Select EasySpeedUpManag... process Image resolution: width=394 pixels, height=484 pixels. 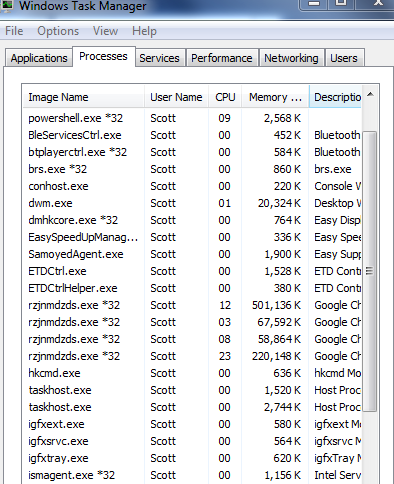pos(192,237)
